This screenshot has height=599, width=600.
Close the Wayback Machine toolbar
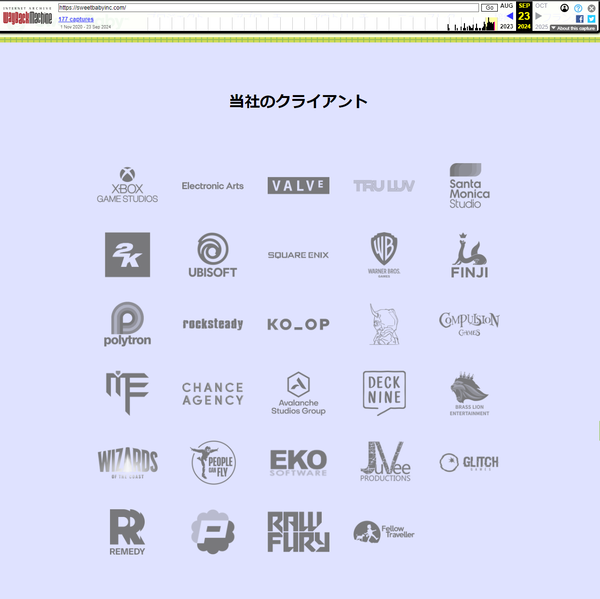pos(591,8)
